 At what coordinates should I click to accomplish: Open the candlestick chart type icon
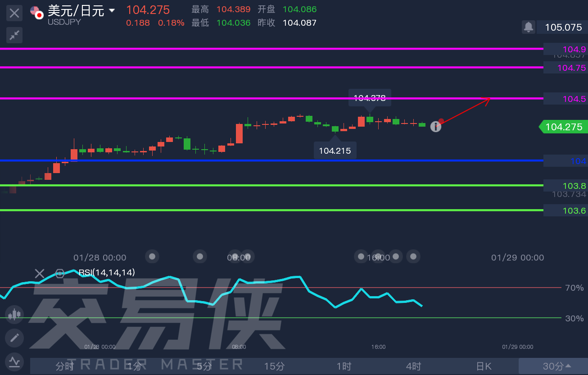point(14,314)
